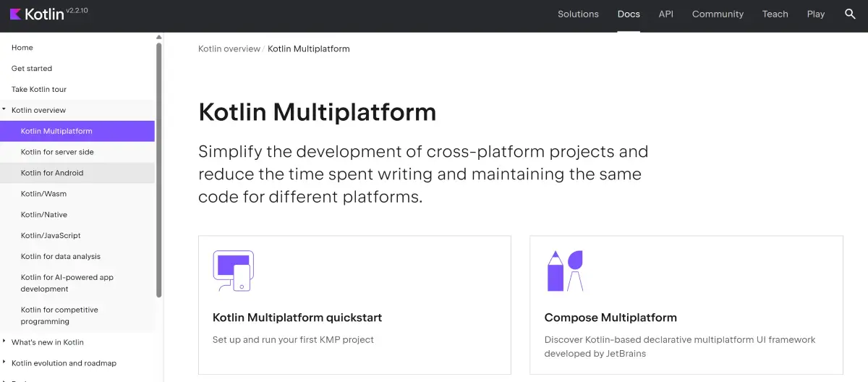Open the Play menu item
Screen dimensions: 868x382
pos(816,14)
